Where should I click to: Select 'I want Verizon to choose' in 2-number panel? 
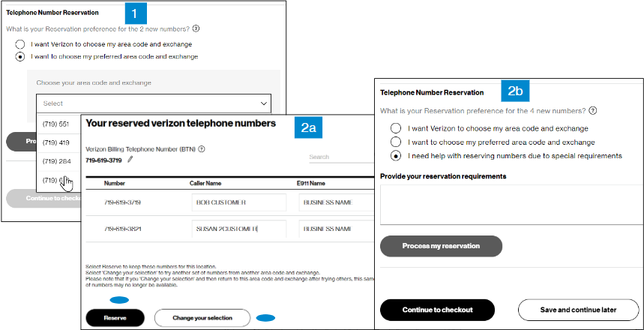[21, 44]
